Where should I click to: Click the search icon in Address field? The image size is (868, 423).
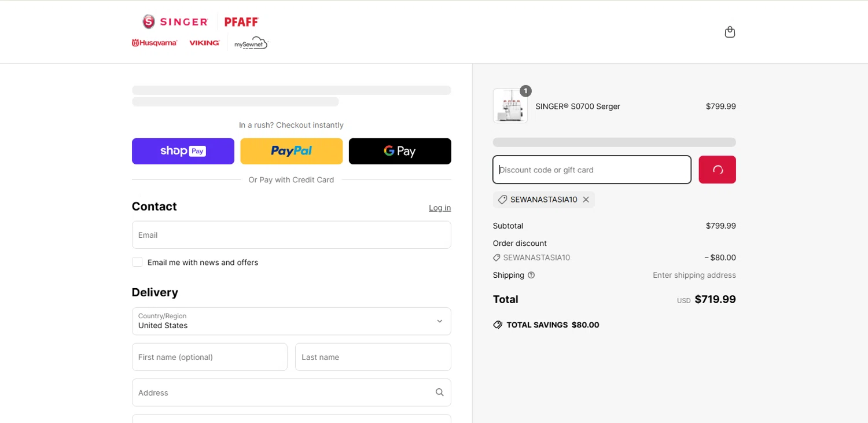(439, 392)
